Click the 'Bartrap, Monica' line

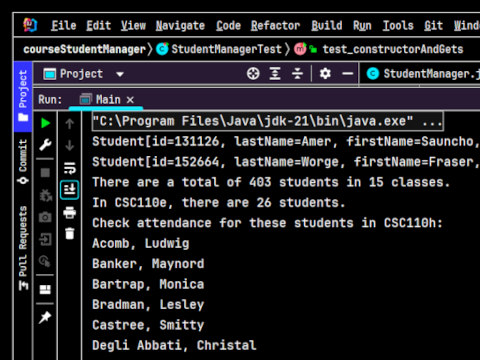point(148,284)
